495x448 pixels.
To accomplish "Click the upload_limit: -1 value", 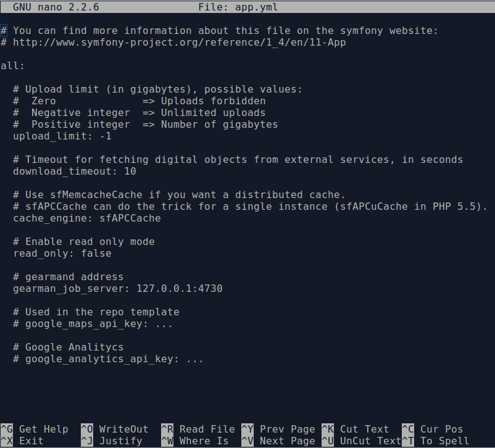I will point(105,136).
